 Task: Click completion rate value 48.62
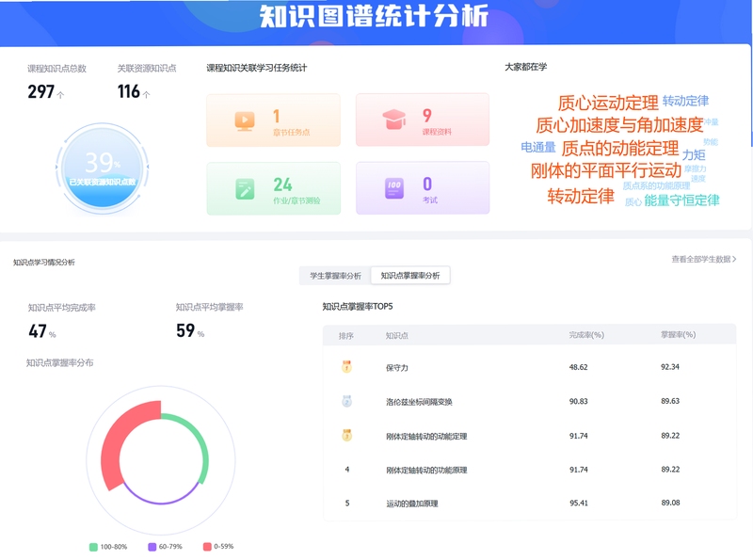(578, 367)
